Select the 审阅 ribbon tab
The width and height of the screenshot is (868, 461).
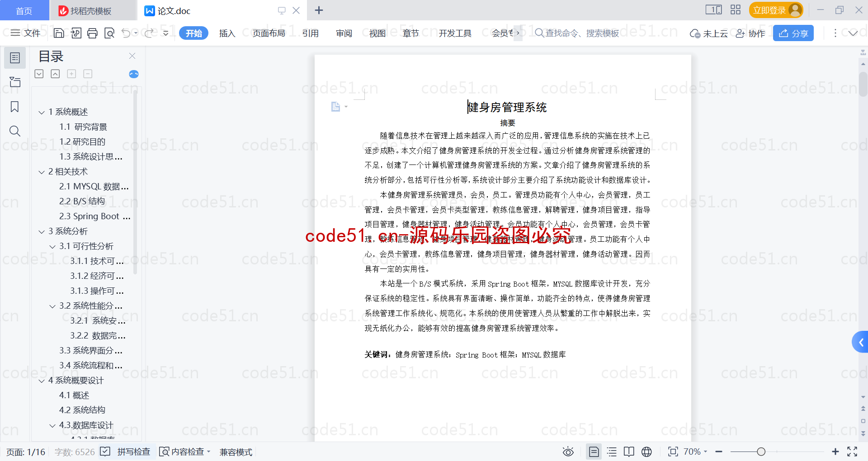(x=344, y=33)
